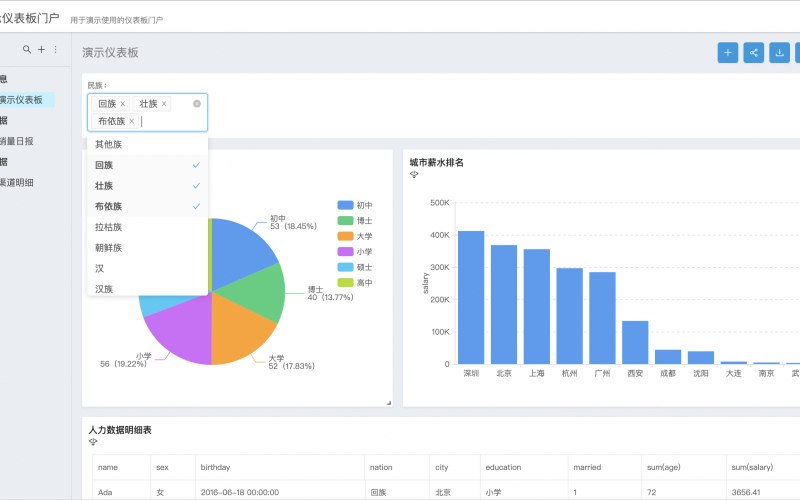Click the linkage icon under 人力数据明细表
The image size is (800, 500).
click(x=93, y=442)
